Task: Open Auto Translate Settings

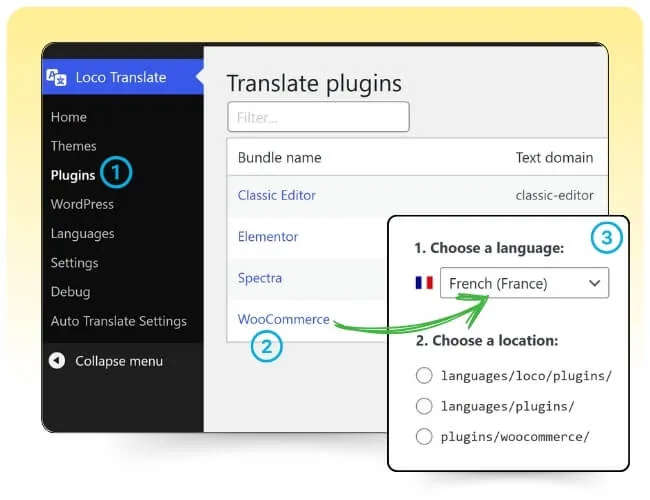Action: (x=119, y=321)
